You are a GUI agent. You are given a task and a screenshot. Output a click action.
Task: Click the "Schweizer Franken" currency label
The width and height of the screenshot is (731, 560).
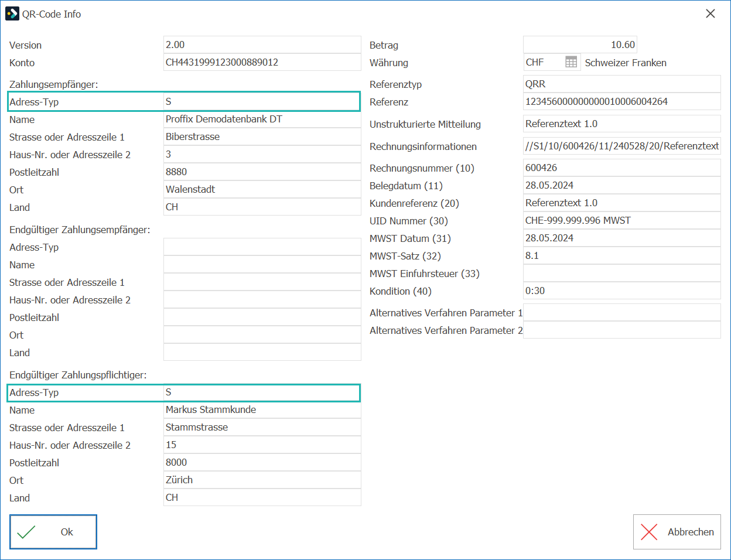[x=626, y=63]
